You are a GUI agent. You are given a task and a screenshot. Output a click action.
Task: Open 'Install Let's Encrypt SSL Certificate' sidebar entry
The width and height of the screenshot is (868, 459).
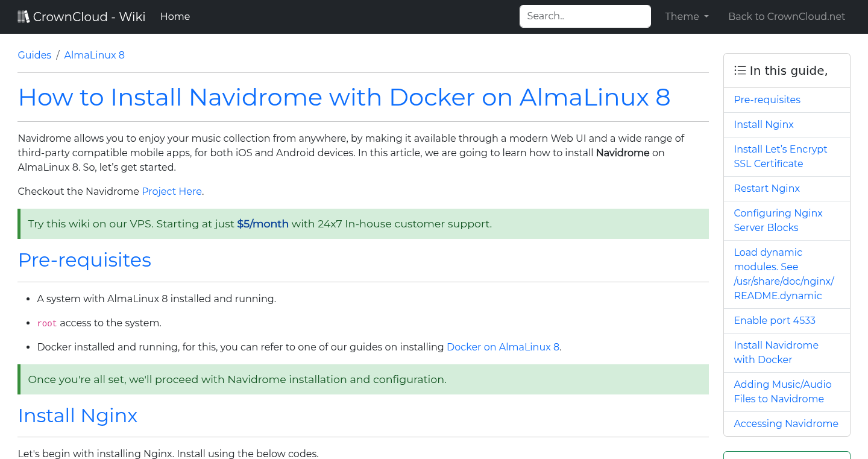pyautogui.click(x=780, y=156)
